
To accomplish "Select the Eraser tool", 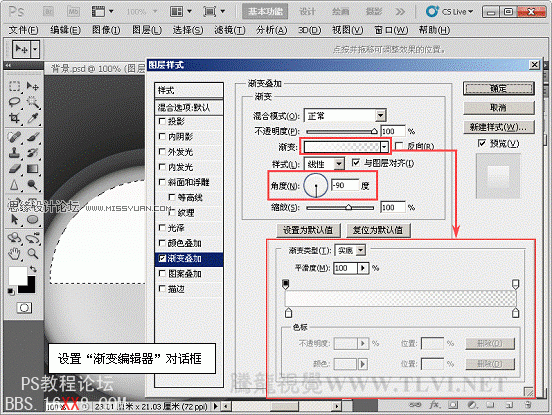I will pyautogui.click(x=14, y=169).
